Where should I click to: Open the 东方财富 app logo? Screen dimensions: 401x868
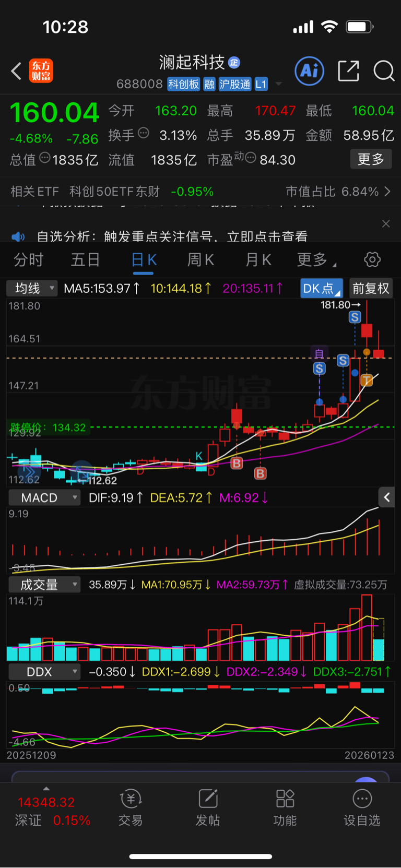pos(41,71)
